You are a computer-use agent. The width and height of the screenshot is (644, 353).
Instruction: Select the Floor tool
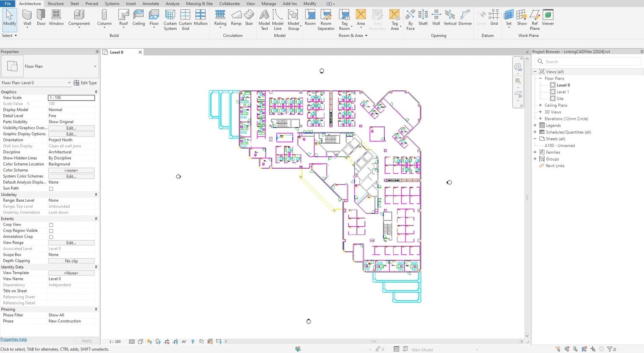[154, 19]
